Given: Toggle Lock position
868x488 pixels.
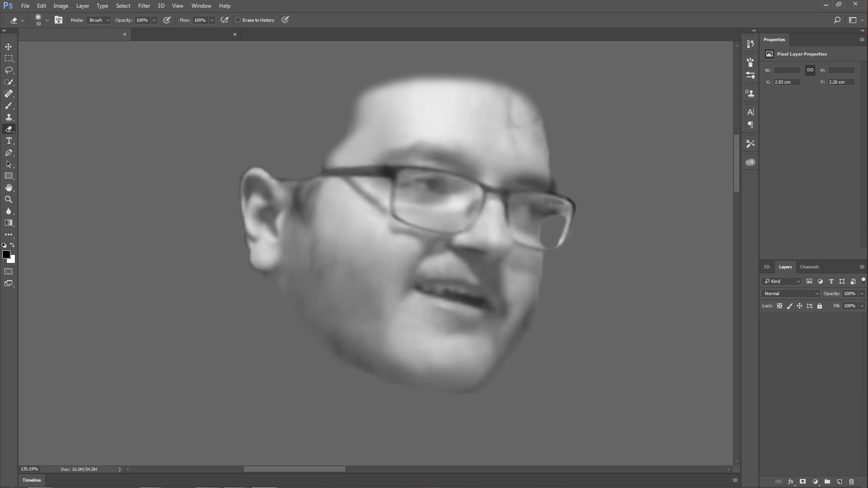Looking at the screenshot, I should [x=799, y=306].
